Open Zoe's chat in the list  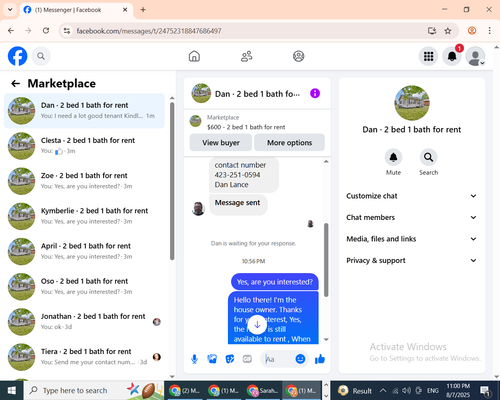(84, 181)
